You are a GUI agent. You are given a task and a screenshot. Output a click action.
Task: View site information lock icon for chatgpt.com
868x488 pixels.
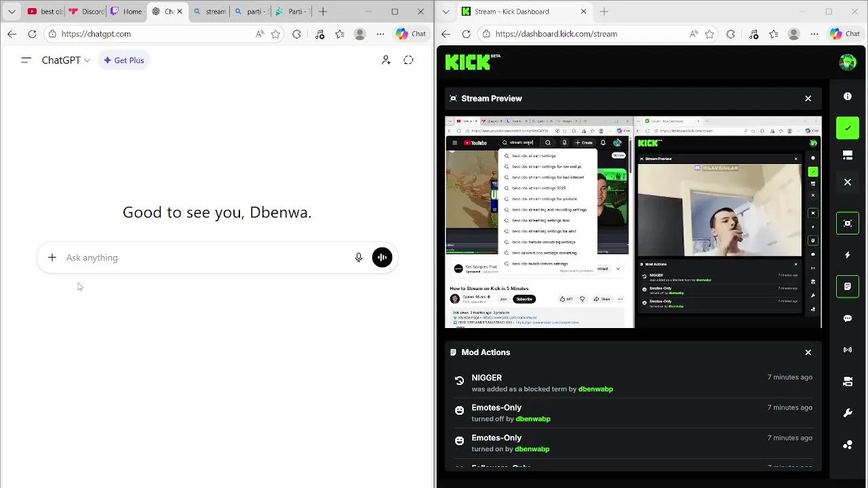(x=52, y=34)
